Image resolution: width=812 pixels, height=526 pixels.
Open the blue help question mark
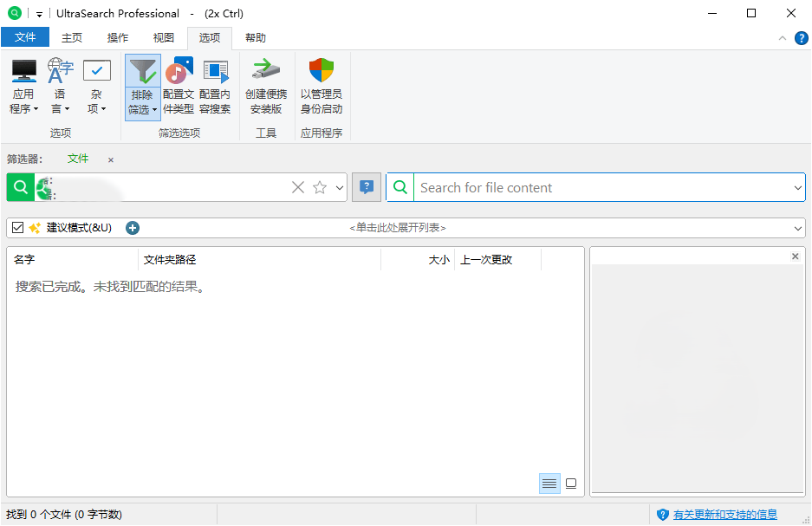(801, 38)
